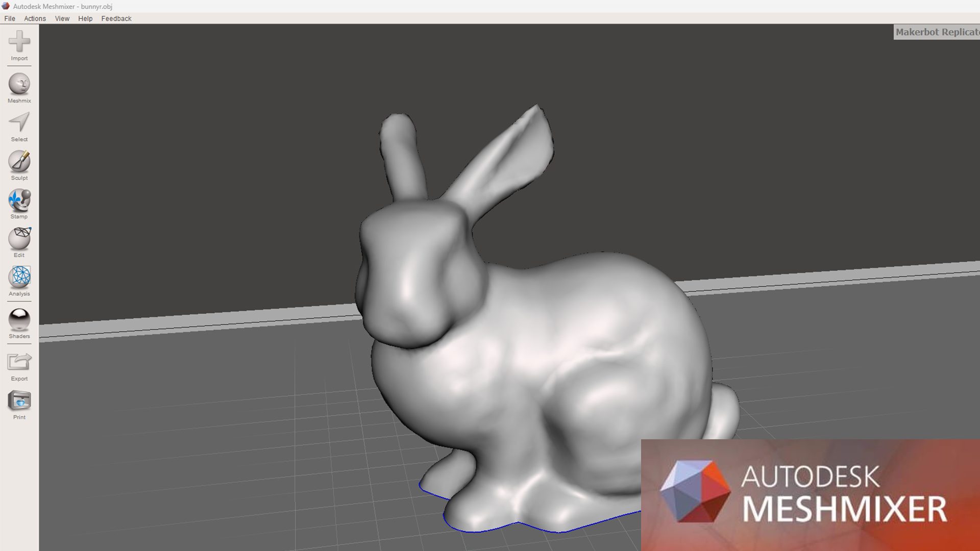Open the Feedback menu
980x551 pixels.
click(x=116, y=18)
